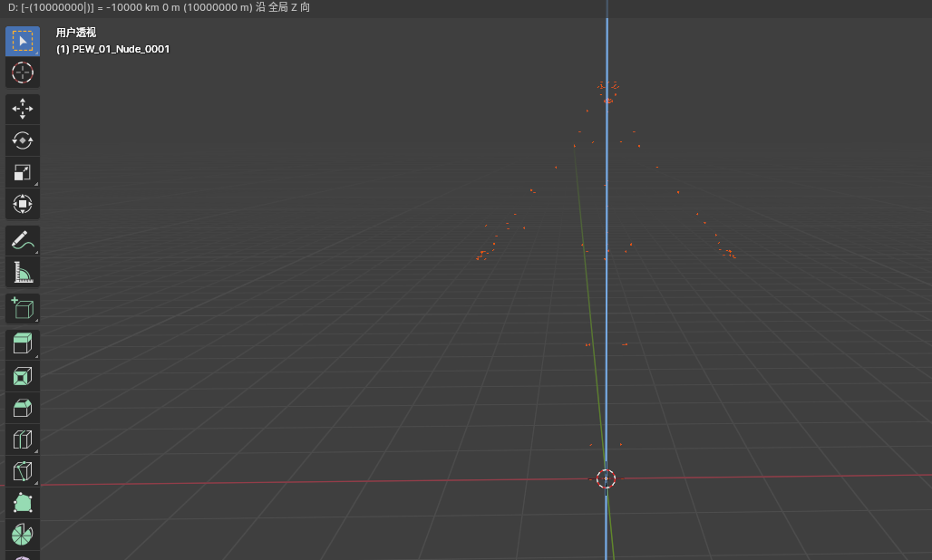
Task: Pick the Scale tool
Action: [x=23, y=172]
